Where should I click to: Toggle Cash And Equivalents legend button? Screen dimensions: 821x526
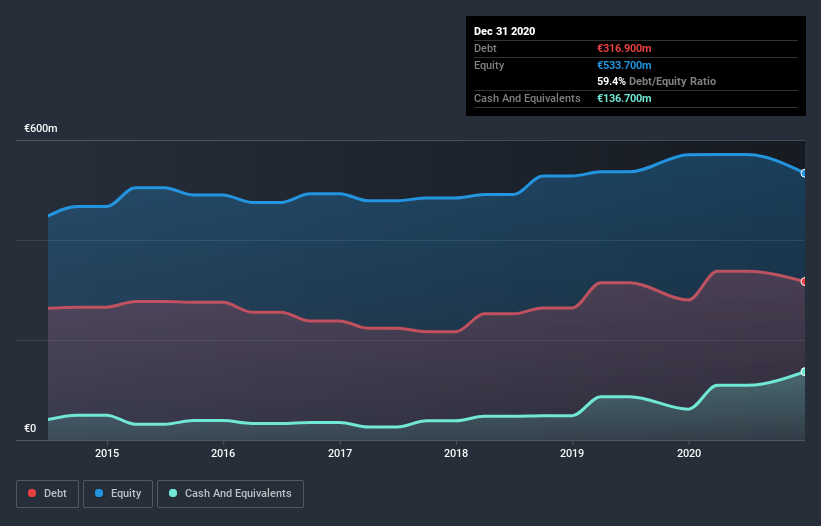(230, 494)
